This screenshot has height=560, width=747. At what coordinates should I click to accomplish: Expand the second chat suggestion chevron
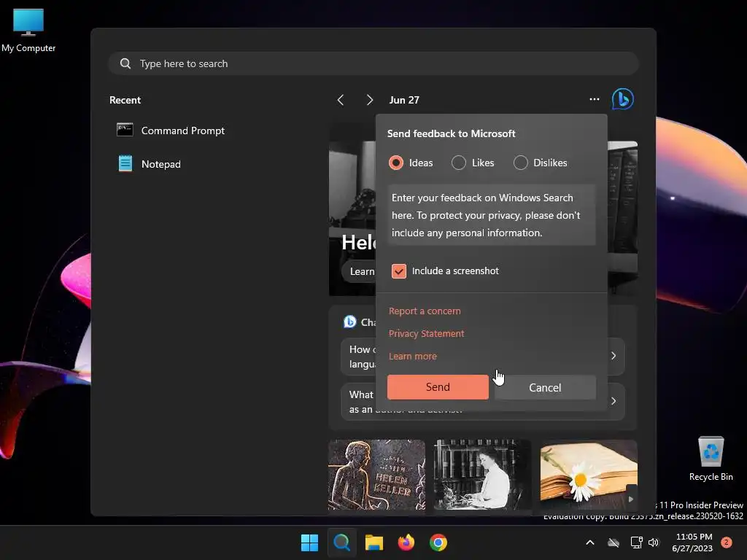click(x=614, y=401)
